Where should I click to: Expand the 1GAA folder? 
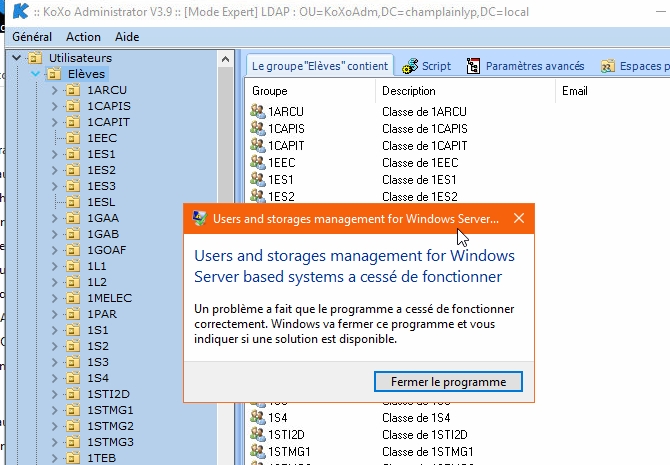pyautogui.click(x=54, y=218)
